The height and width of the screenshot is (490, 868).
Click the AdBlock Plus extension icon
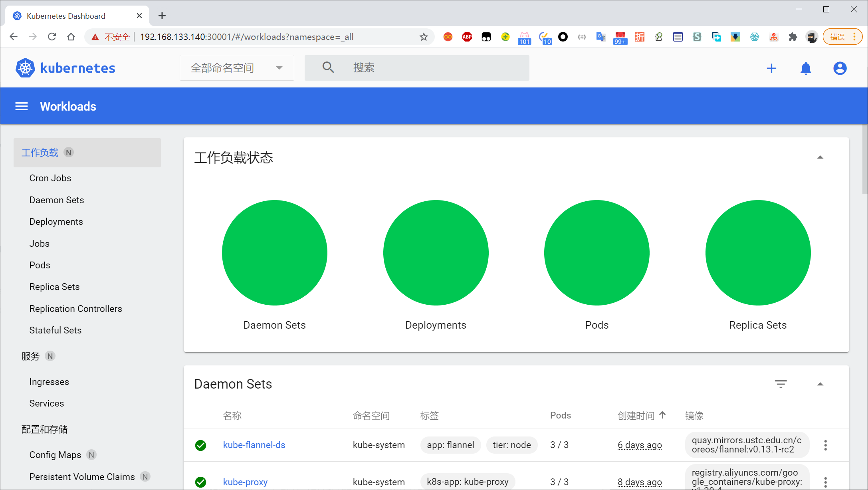coord(467,37)
